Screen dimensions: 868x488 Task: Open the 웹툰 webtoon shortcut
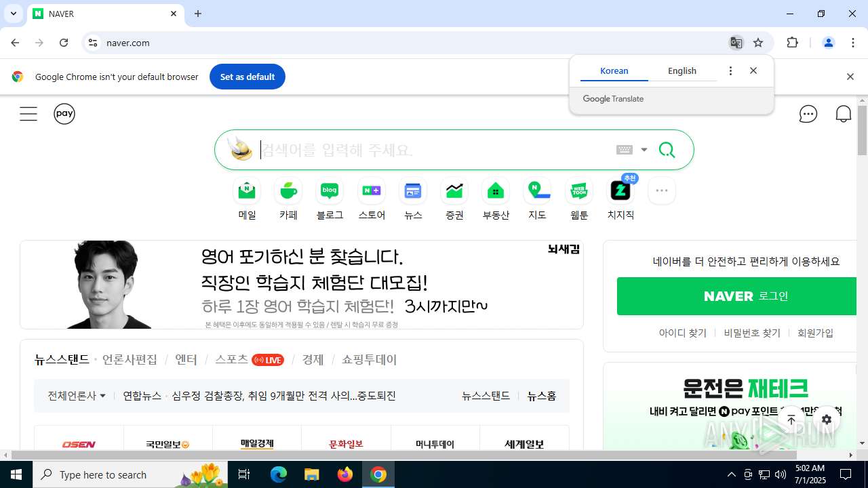(579, 199)
